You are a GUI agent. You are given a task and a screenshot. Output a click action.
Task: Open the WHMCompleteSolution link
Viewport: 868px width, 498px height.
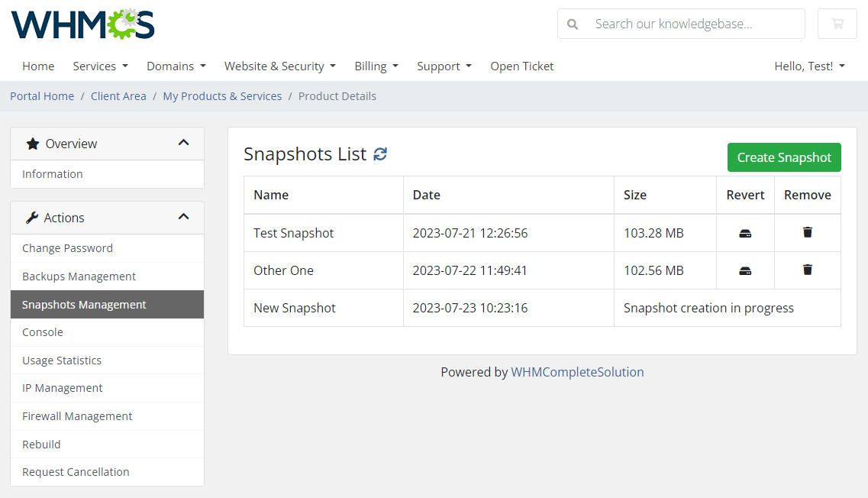pos(577,372)
